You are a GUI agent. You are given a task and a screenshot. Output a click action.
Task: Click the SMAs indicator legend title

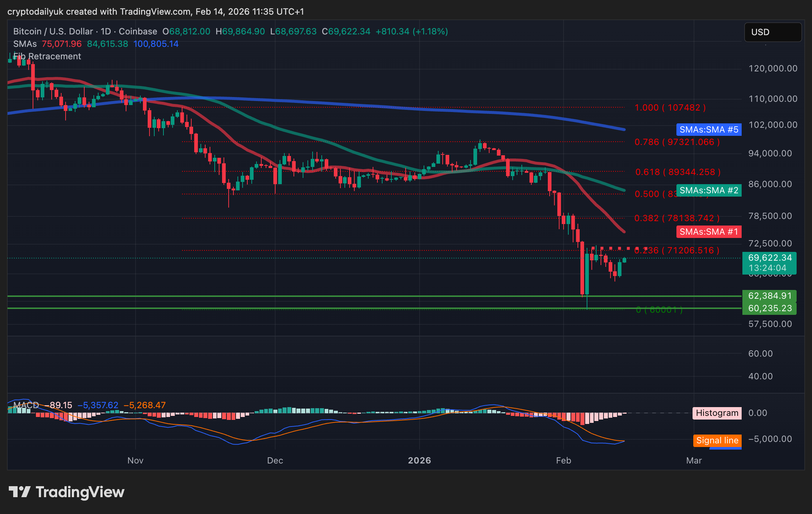point(25,44)
